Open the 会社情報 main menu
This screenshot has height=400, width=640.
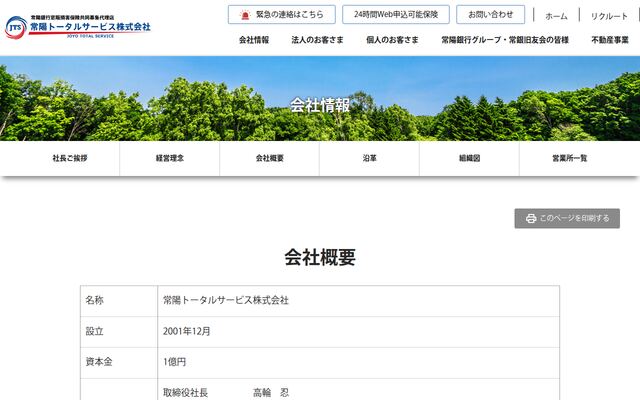(x=254, y=40)
